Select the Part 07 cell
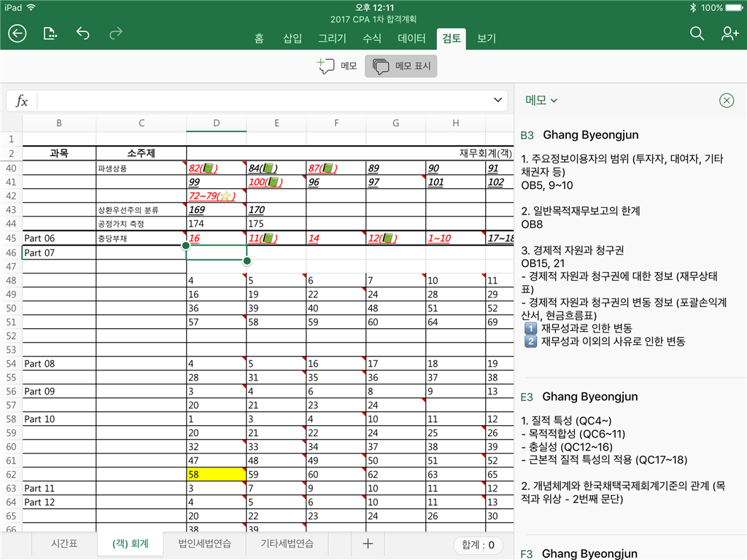Screen dimensions: 747x560 [x=59, y=253]
